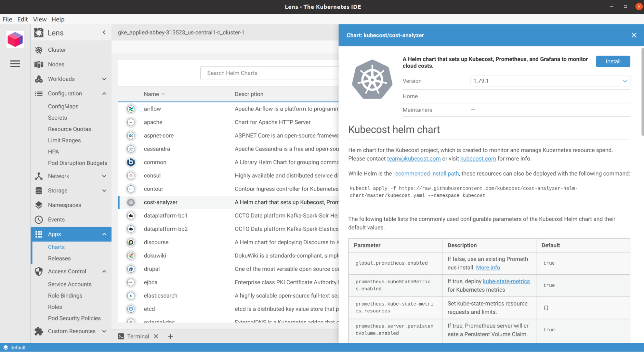644x352 pixels.
Task: Open the hamburger menu icon
Action: pyautogui.click(x=15, y=64)
